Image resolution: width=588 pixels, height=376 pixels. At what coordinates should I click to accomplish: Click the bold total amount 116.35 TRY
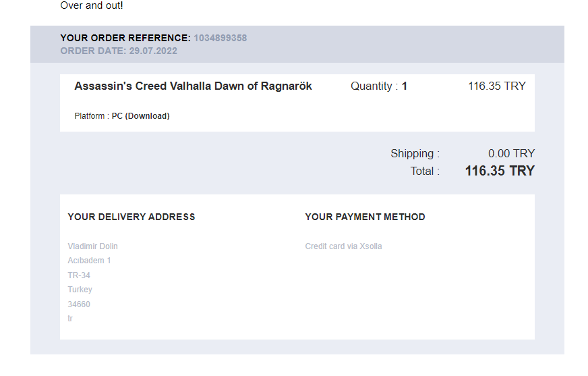[500, 171]
